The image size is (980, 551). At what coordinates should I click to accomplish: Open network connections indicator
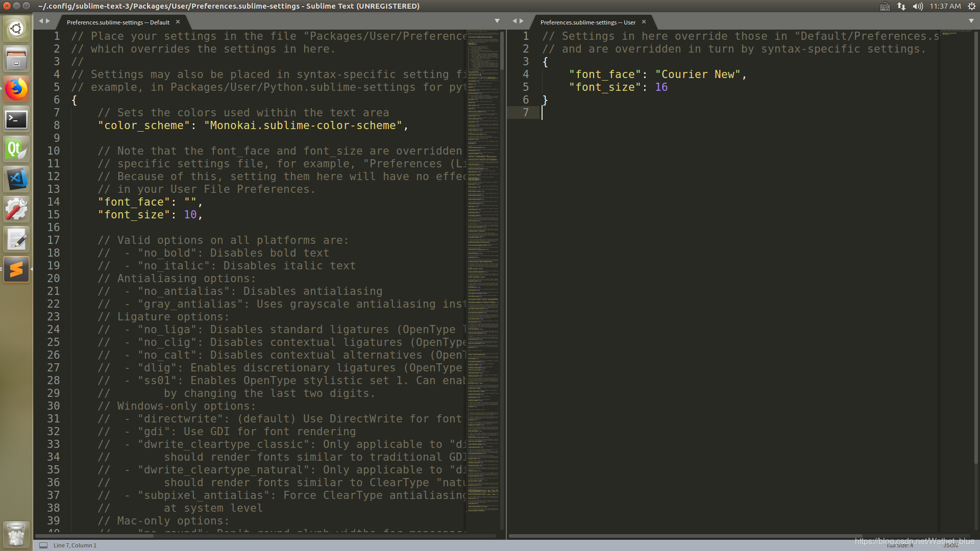pos(901,6)
